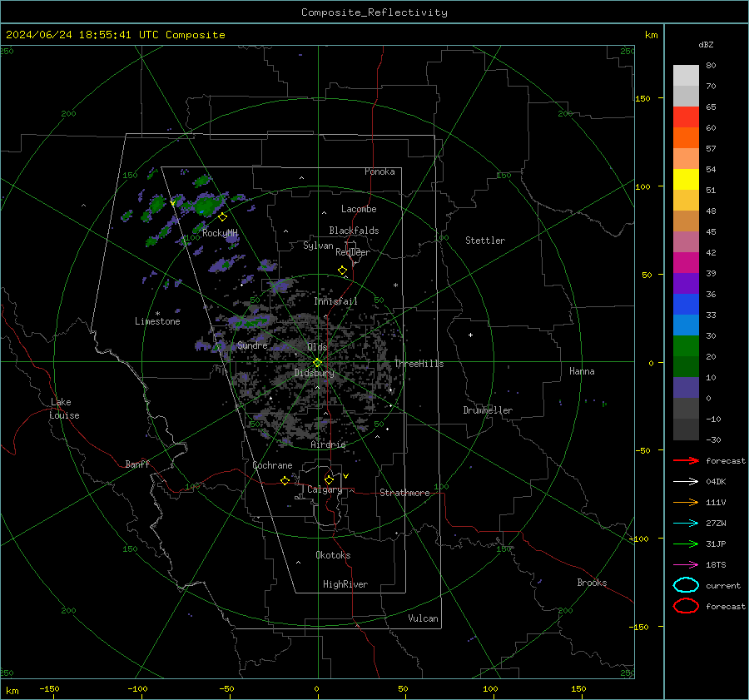Click the HighRiver town label
This screenshot has width=749, height=700.
click(x=345, y=584)
